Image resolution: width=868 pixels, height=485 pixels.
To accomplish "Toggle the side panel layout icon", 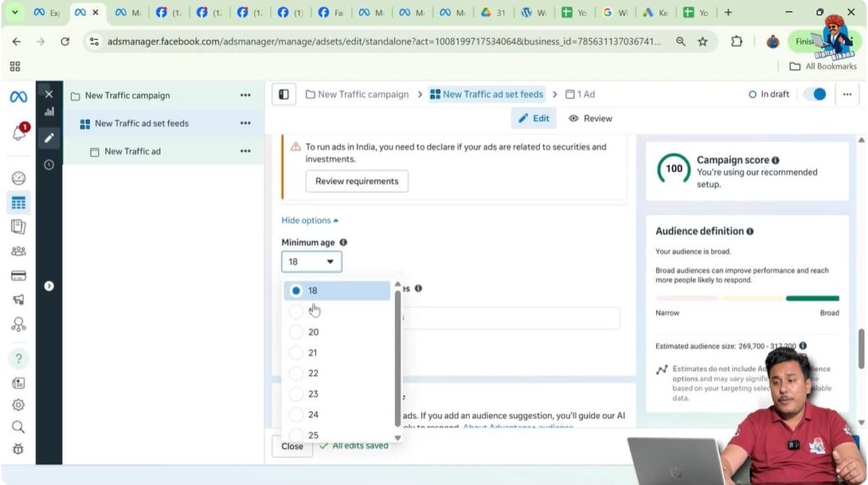I will (284, 95).
